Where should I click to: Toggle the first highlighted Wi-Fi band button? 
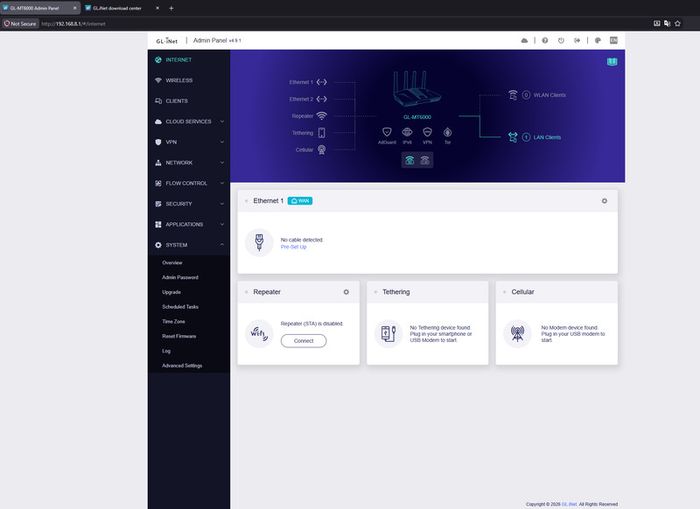[x=409, y=160]
